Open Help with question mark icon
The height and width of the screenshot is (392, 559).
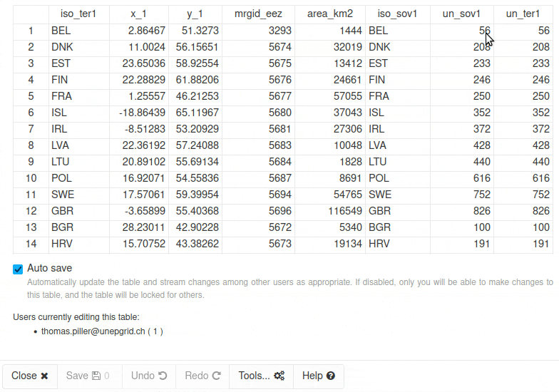318,376
